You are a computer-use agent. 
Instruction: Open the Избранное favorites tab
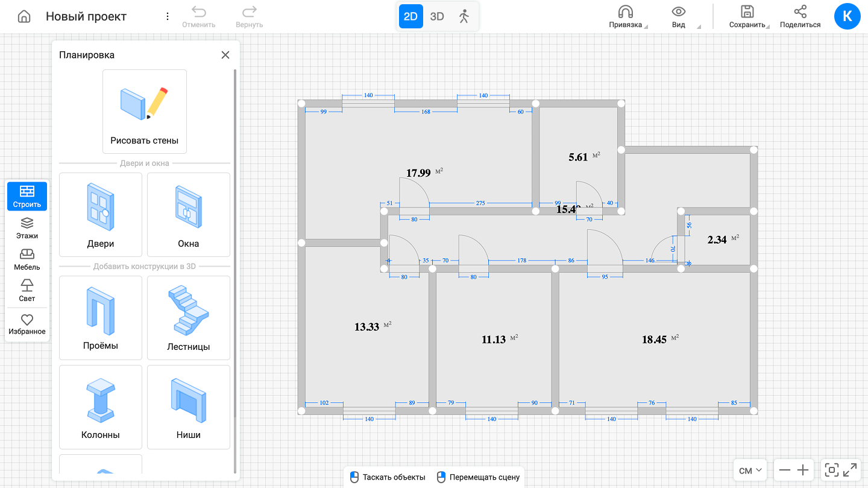tap(27, 325)
